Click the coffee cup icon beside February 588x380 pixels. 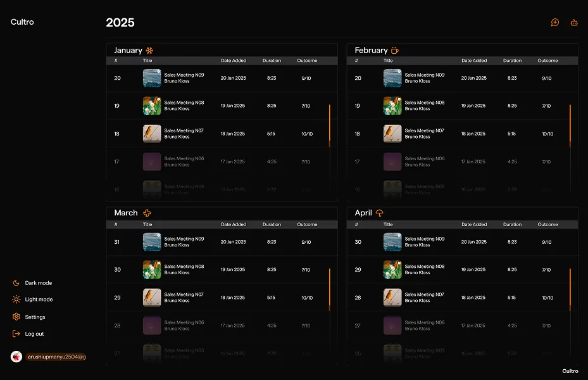pyautogui.click(x=395, y=50)
